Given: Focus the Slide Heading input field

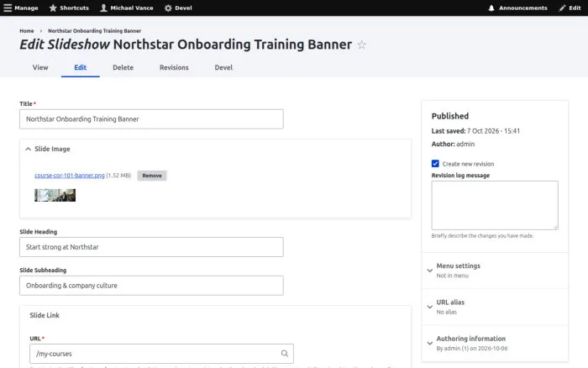Looking at the screenshot, I should [x=151, y=247].
